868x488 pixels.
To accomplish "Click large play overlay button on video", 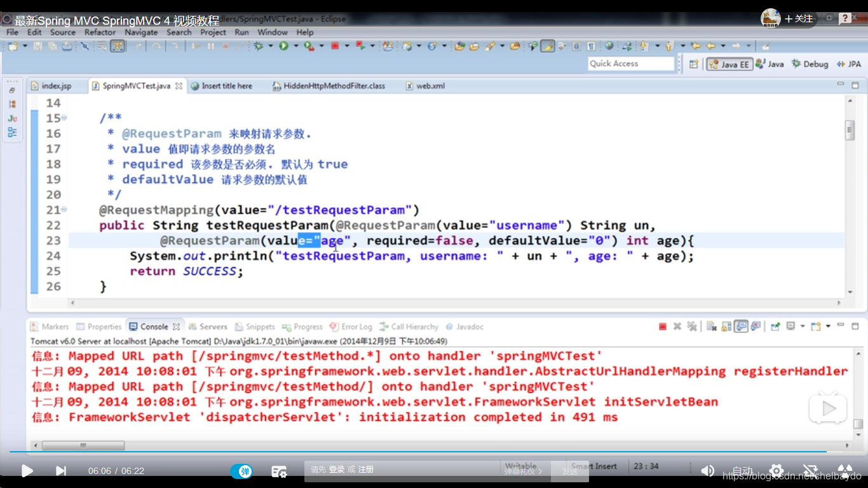I will pos(827,409).
